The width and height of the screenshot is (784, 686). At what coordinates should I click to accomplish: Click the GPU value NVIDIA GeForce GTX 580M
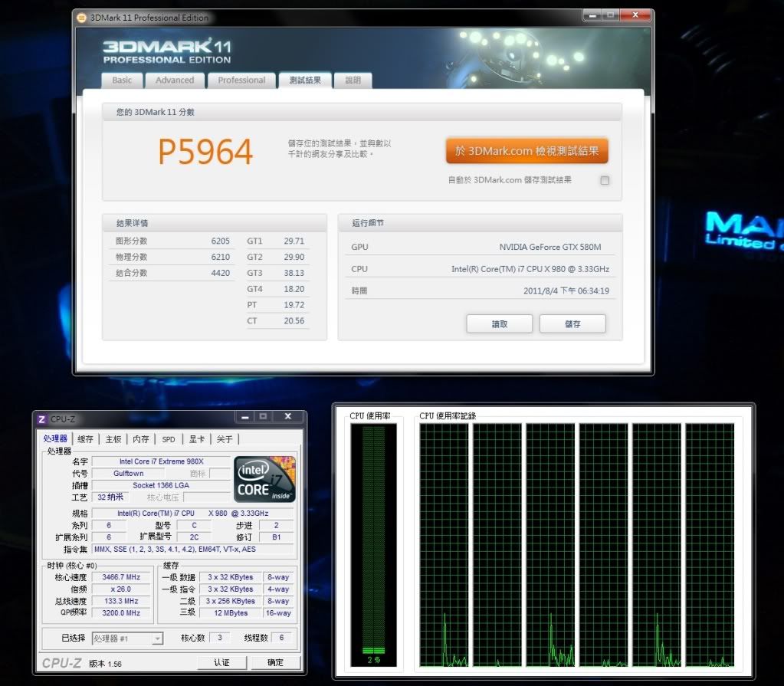[550, 247]
